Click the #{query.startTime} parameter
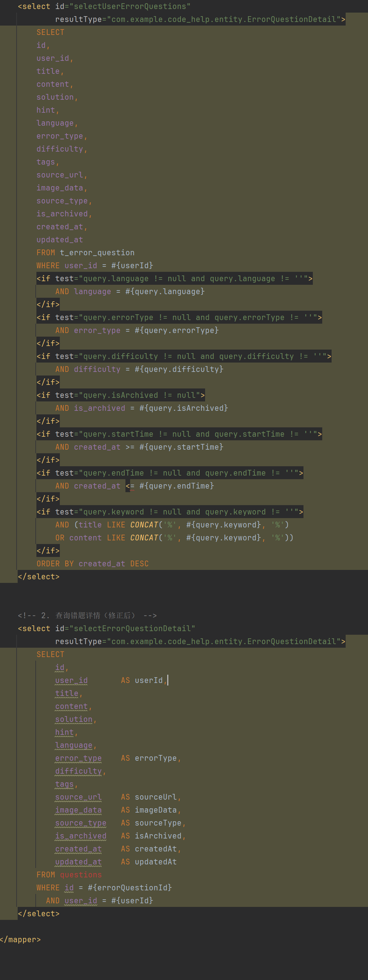The image size is (368, 980). 181,447
